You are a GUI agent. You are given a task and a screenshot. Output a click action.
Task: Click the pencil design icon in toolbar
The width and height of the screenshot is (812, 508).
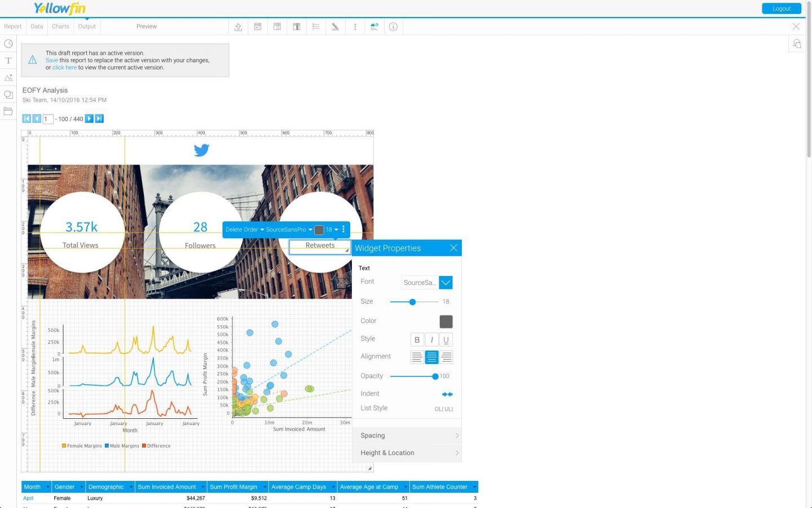(335, 27)
